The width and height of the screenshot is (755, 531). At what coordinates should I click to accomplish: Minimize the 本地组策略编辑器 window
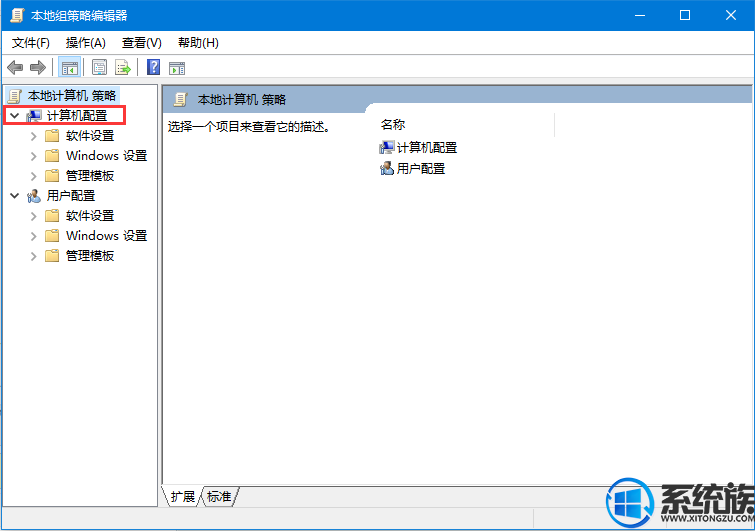click(x=640, y=15)
